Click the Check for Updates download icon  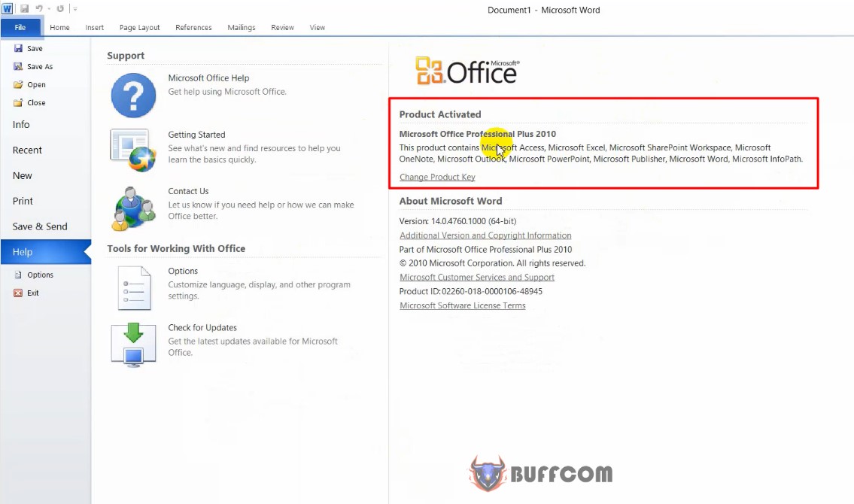click(133, 345)
